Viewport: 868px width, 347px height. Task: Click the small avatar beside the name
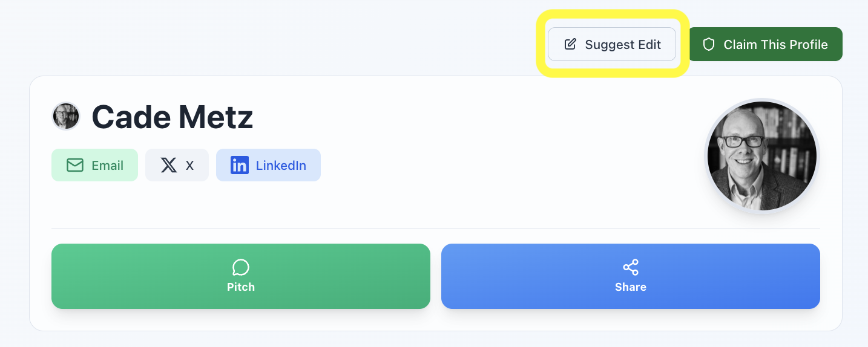[x=66, y=116]
